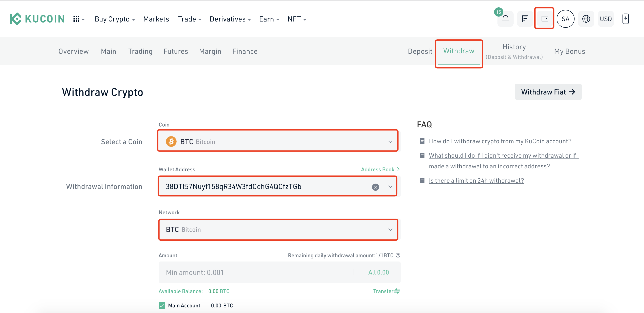Open the wallet assets icon
Screen dimensions: 644x313
pos(545,19)
